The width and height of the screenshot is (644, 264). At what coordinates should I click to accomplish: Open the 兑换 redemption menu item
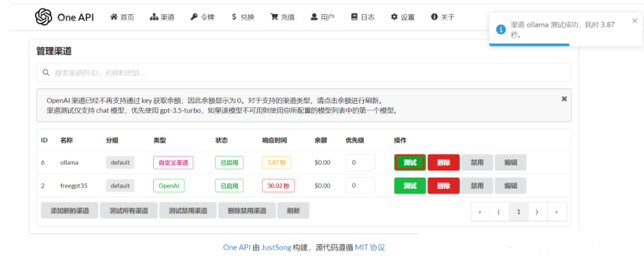pyautogui.click(x=243, y=17)
